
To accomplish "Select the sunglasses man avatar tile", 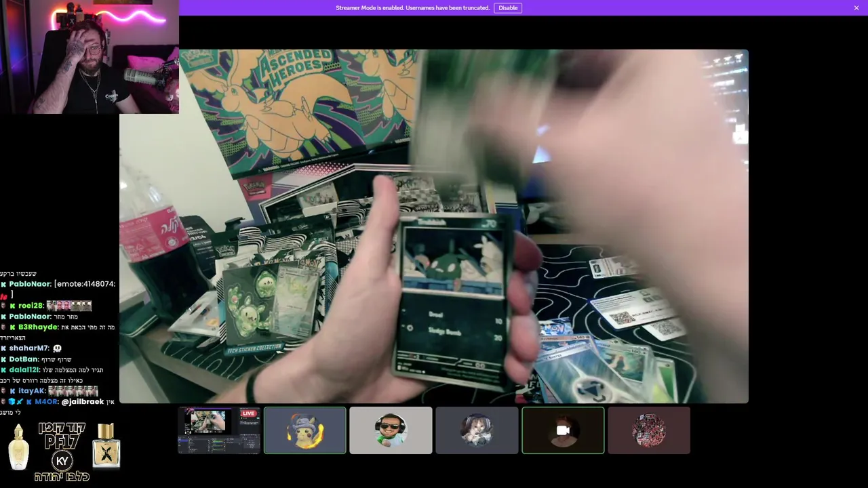I will click(x=391, y=430).
